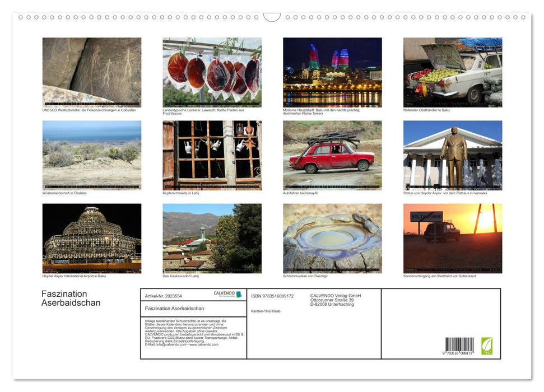Click the Artikel-Nr. 2023554 field
This screenshot has width=544, height=392.
[x=163, y=295]
